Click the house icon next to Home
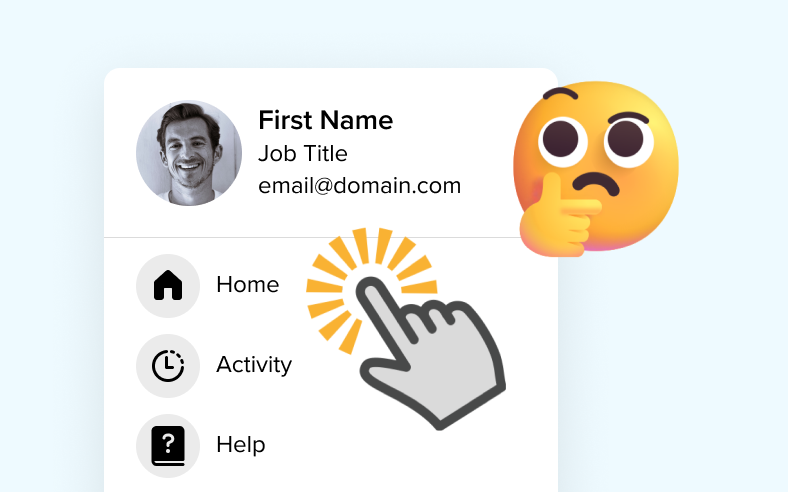Screen dimensions: 788x492 (x=168, y=285)
